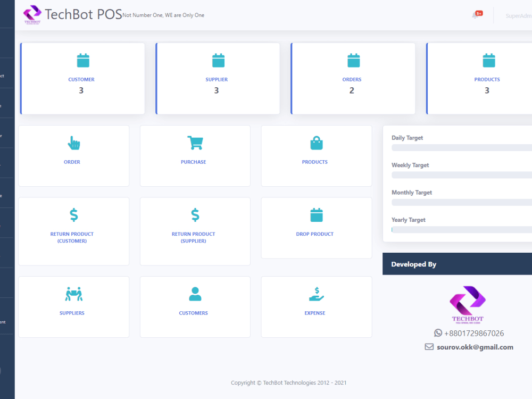Click the hand holding dollar Expense icon
This screenshot has height=399, width=532.
click(317, 294)
